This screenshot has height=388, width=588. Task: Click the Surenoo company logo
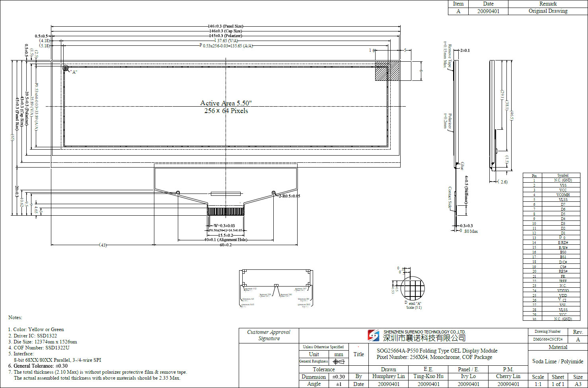pos(373,335)
